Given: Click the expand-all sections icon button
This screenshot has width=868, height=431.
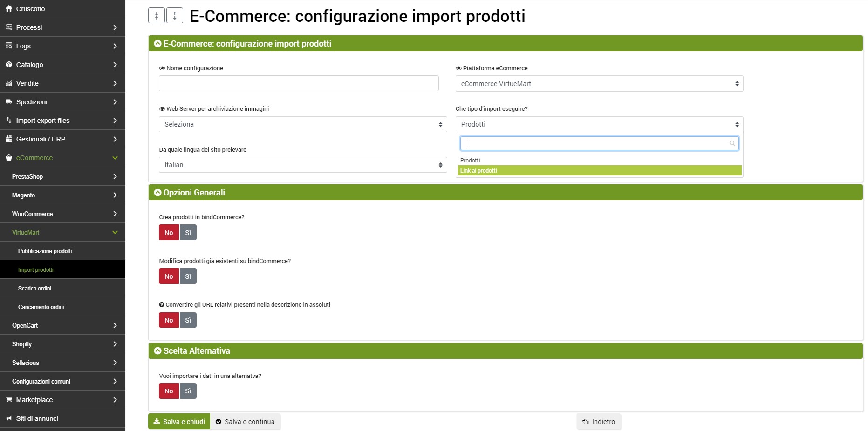Looking at the screenshot, I should point(175,16).
